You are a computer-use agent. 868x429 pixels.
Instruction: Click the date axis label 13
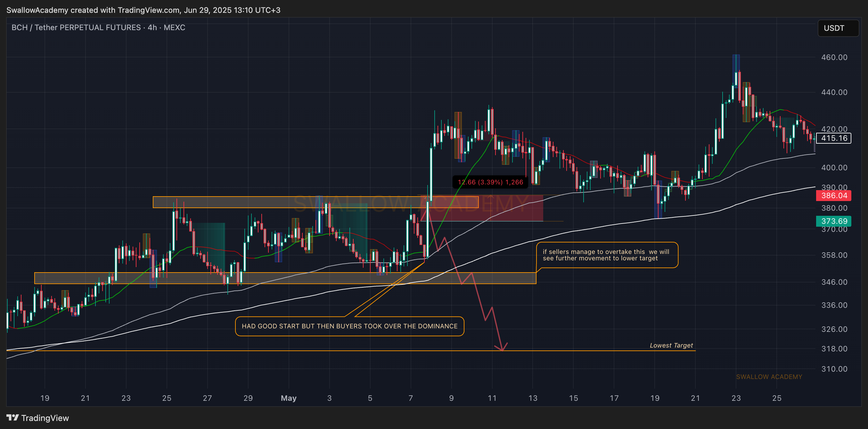pos(533,398)
